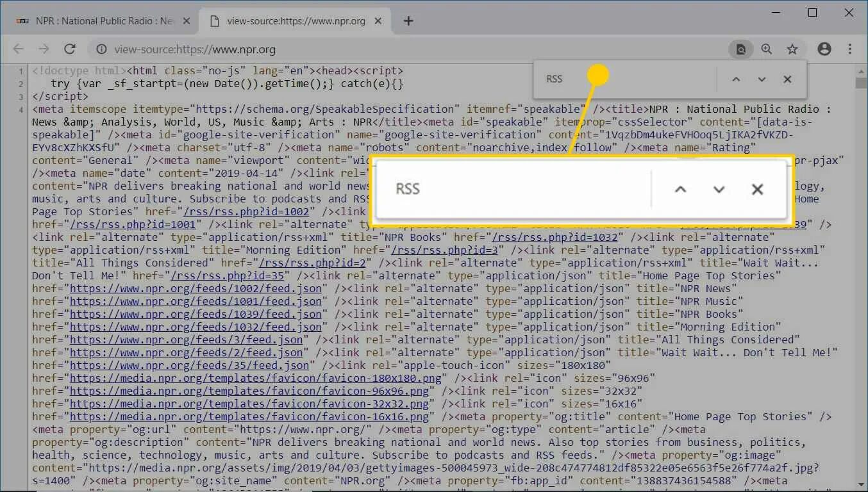Click the content "2019-04-14" date value
Image resolution: width=868 pixels, height=492 pixels.
[x=246, y=173]
